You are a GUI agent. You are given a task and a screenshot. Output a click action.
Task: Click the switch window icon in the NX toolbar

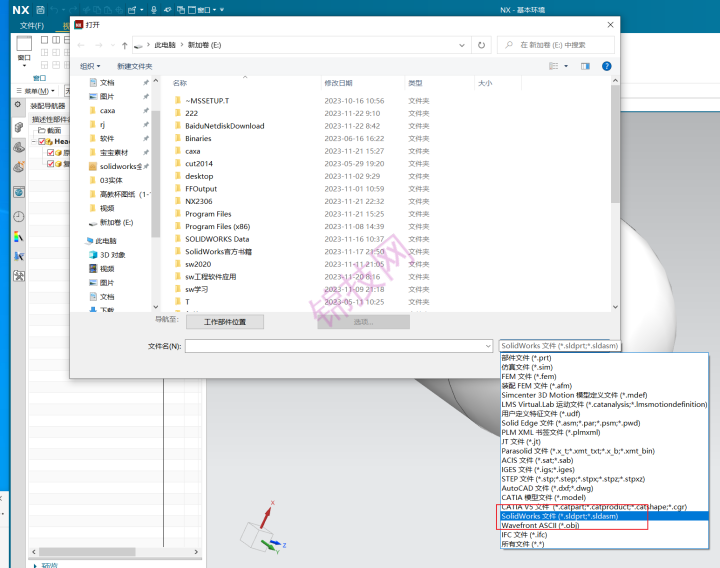pos(181,10)
